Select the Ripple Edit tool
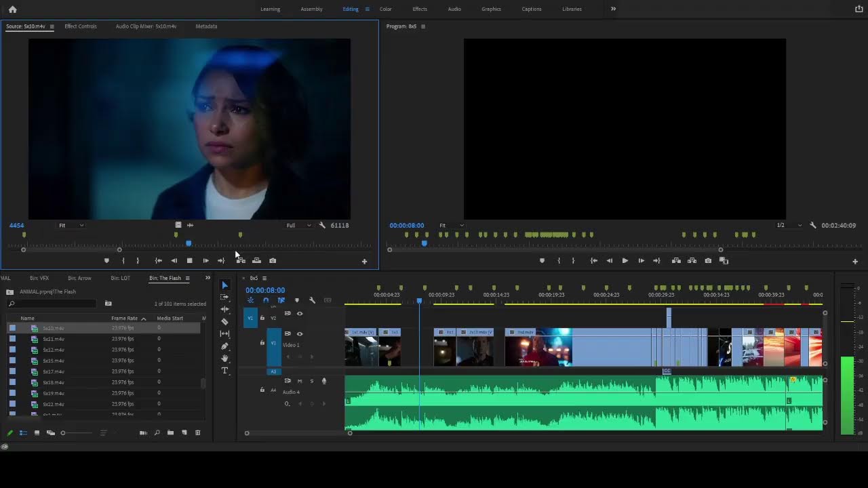The width and height of the screenshot is (868, 488). [x=225, y=309]
